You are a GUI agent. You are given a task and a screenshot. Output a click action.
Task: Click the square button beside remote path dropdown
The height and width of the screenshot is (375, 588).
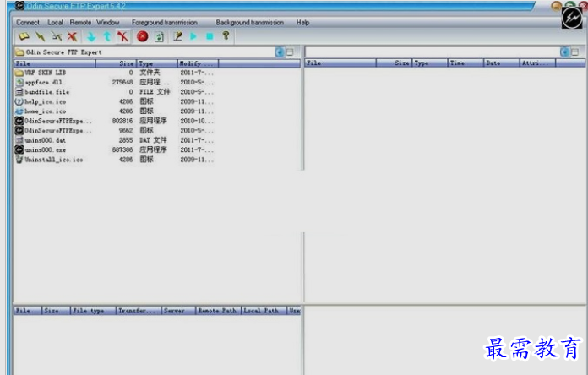pos(574,52)
